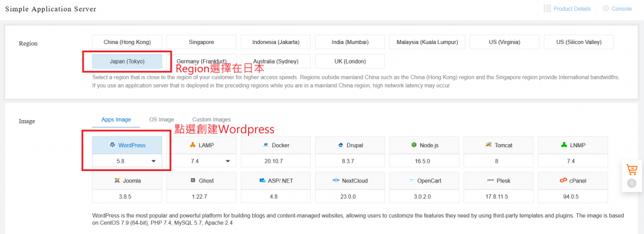Click the Drupal logo icon
Screen dimensions: 644x234
pos(340,145)
